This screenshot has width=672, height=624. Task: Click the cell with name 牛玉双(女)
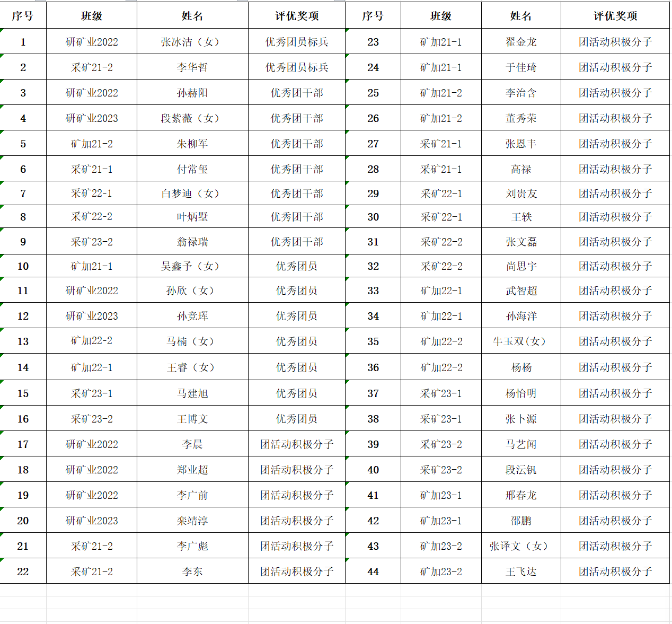[520, 341]
